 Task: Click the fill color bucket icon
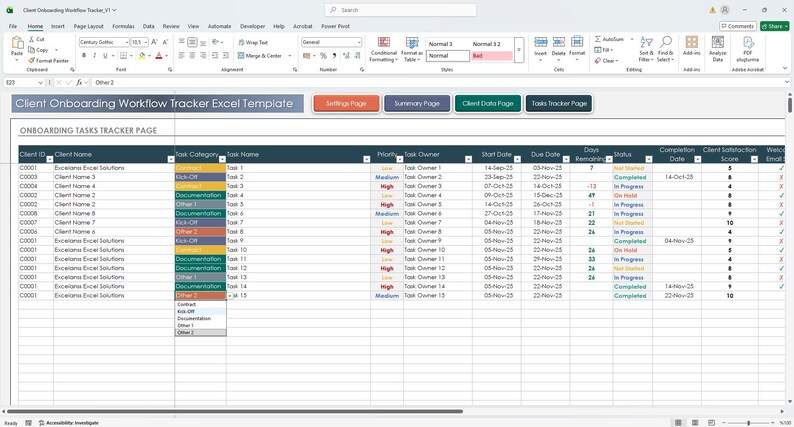pyautogui.click(x=142, y=56)
